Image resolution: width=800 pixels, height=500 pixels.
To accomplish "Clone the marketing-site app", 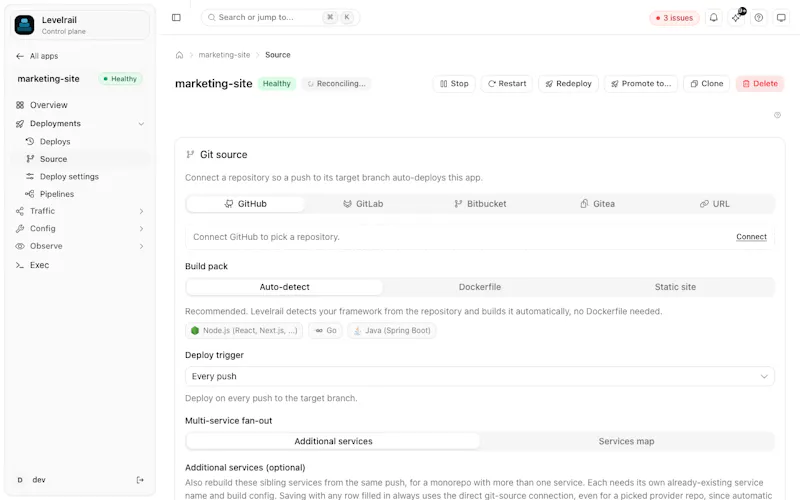I will pos(707,84).
